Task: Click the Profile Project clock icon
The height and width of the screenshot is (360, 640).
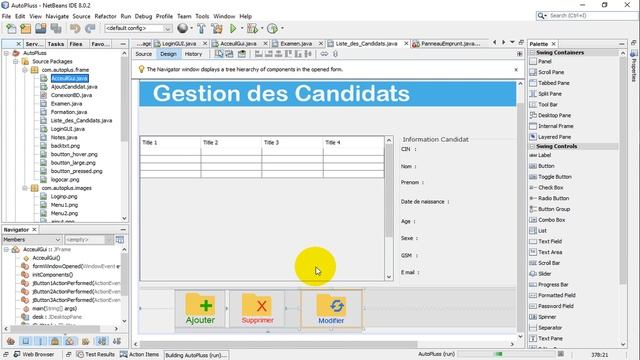Action: click(x=272, y=28)
